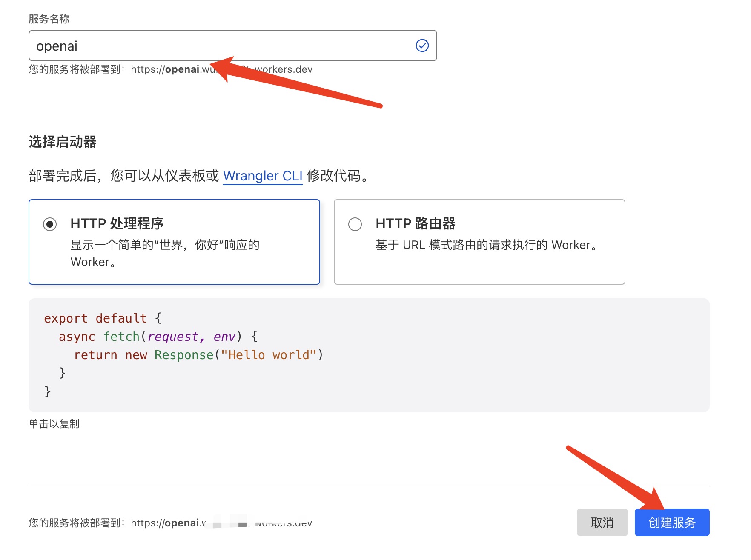Click the 取消 button
751x560 pixels.
click(x=602, y=522)
